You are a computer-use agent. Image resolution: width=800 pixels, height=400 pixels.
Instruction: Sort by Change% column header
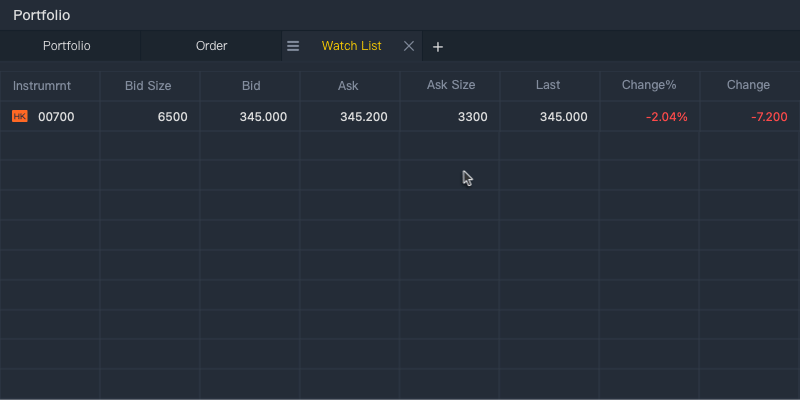coord(649,85)
